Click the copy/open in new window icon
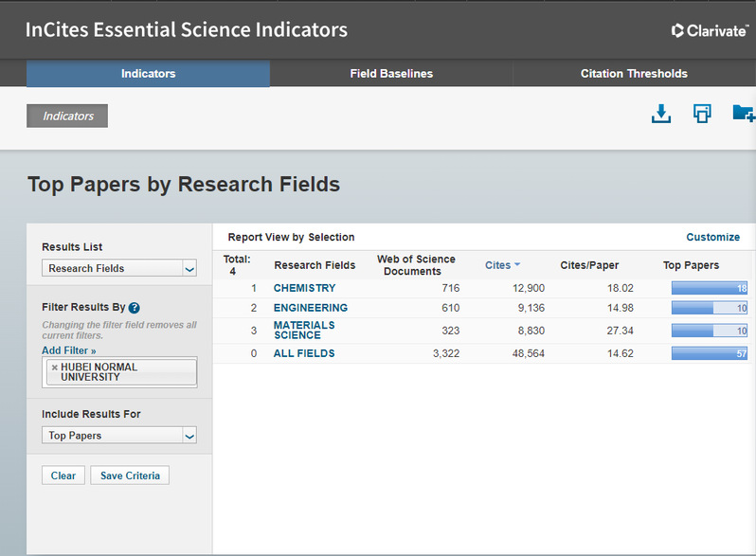Image resolution: width=756 pixels, height=556 pixels. (702, 115)
